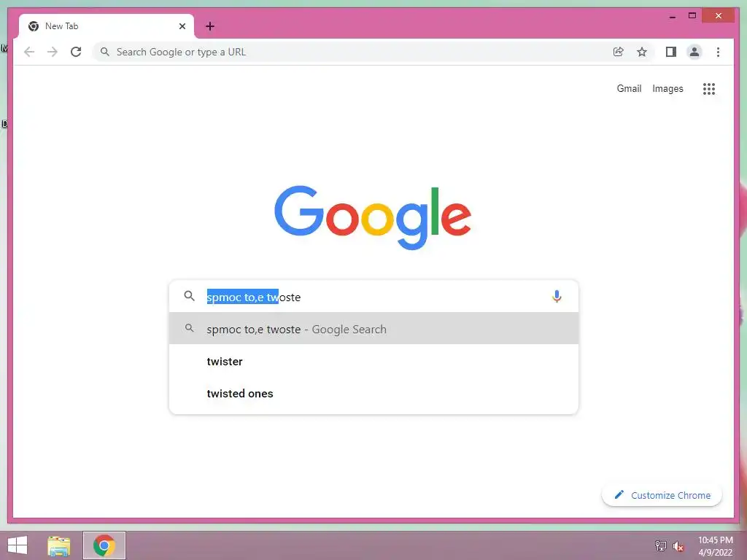Maximize the Chrome window
This screenshot has height=560, width=747.
(x=692, y=16)
